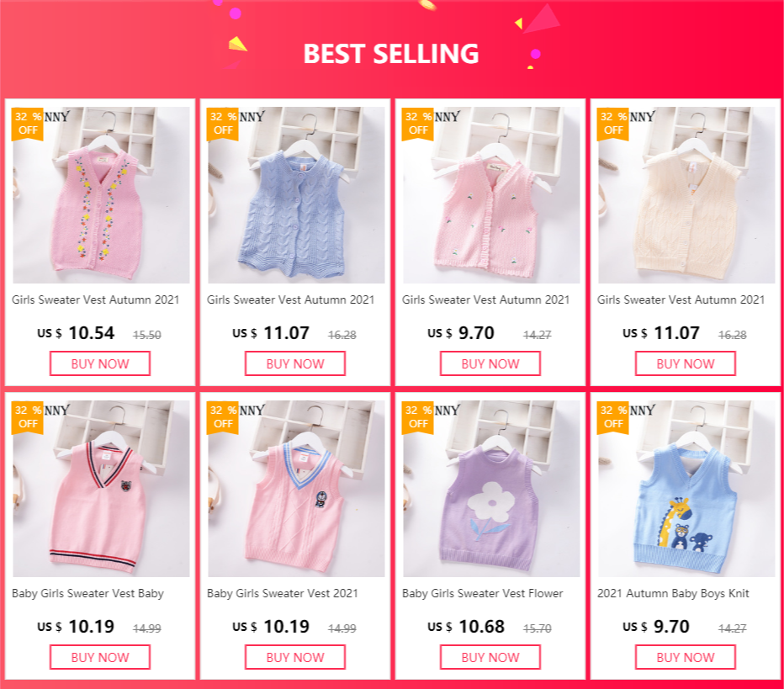Click BUY NOW for the giraffe vest
Image resolution: width=784 pixels, height=689 pixels.
pos(685,657)
